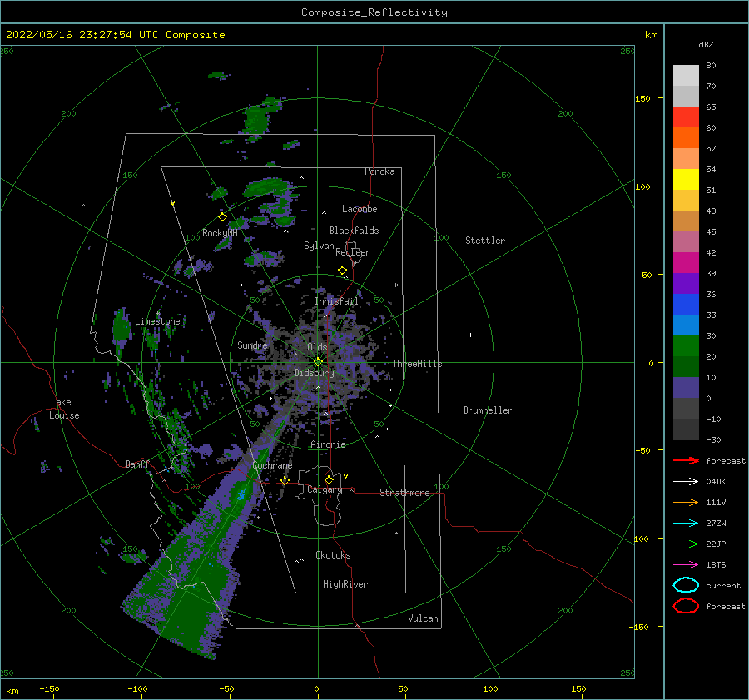The height and width of the screenshot is (700, 749).
Task: Click the green 22JP arrow icon
Action: (686, 544)
